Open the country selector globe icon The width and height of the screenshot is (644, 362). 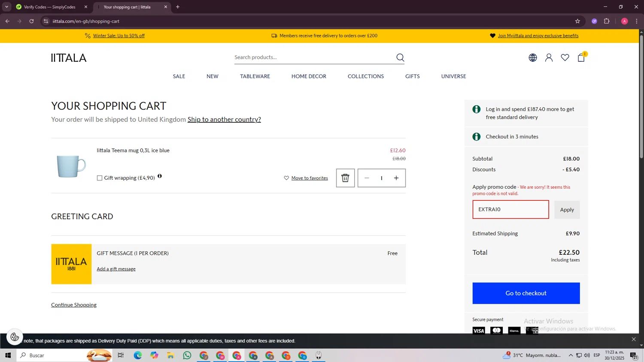533,57
